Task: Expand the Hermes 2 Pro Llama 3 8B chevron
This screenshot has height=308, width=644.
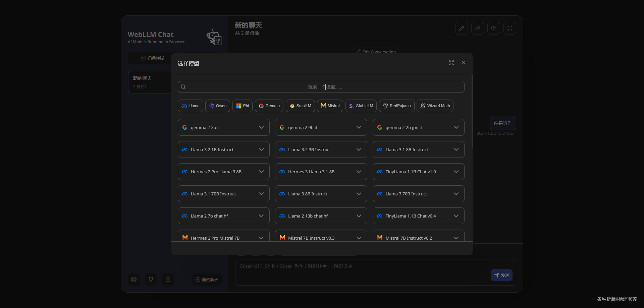Action: pos(261,172)
